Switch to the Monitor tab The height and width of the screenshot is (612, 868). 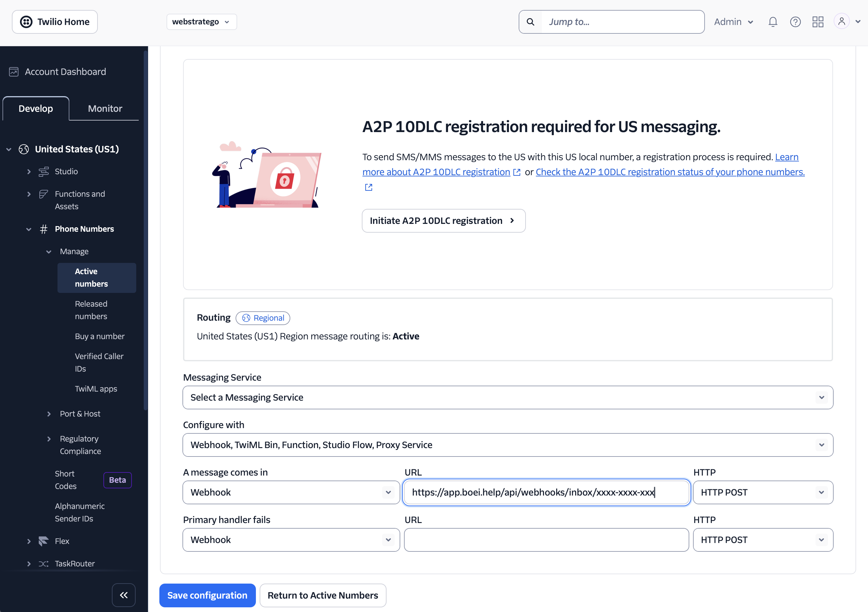coord(105,108)
